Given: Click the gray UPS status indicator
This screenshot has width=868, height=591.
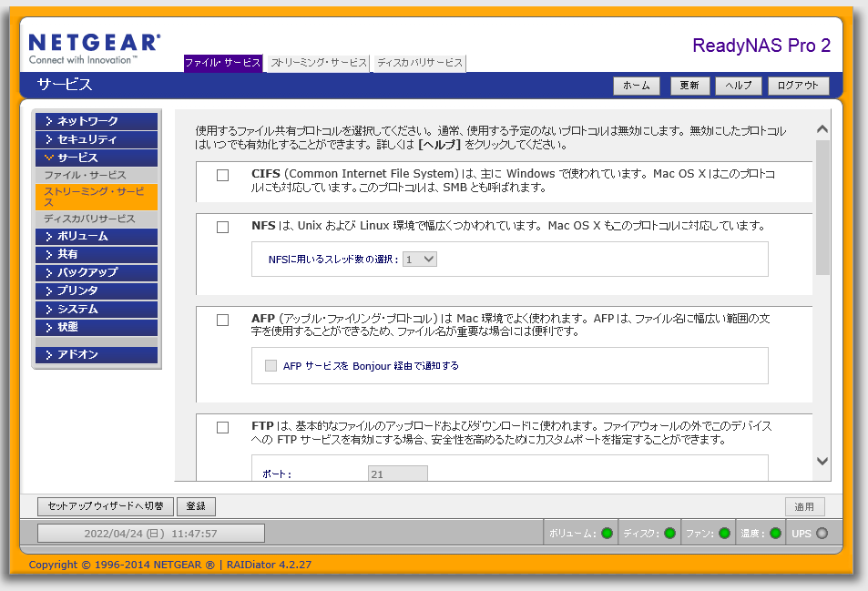Looking at the screenshot, I should [823, 532].
